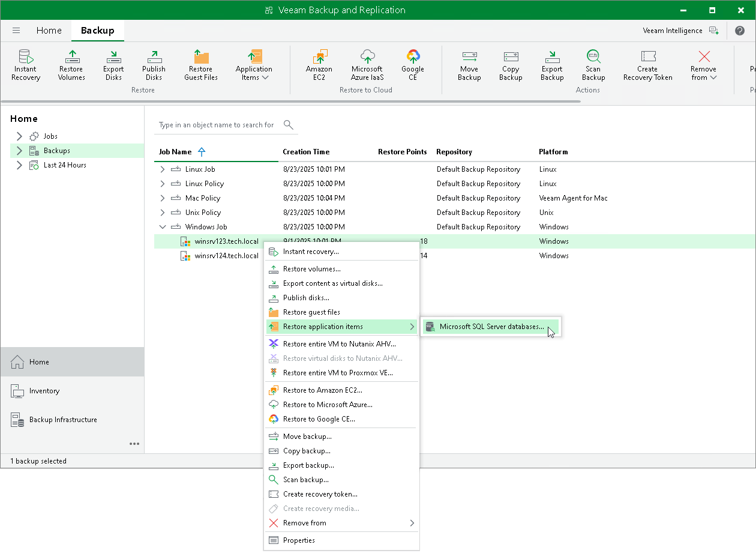The height and width of the screenshot is (556, 756).
Task: Sort by Platform column header
Action: point(553,152)
